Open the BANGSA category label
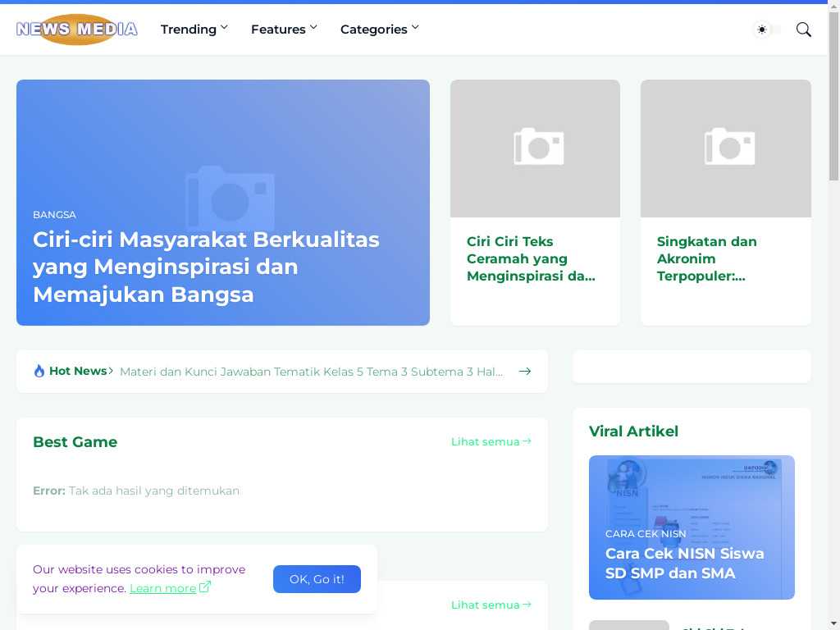The image size is (840, 630). point(54,215)
